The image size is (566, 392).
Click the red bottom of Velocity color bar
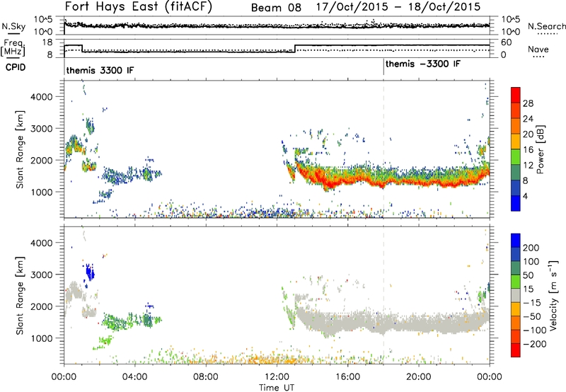click(516, 350)
